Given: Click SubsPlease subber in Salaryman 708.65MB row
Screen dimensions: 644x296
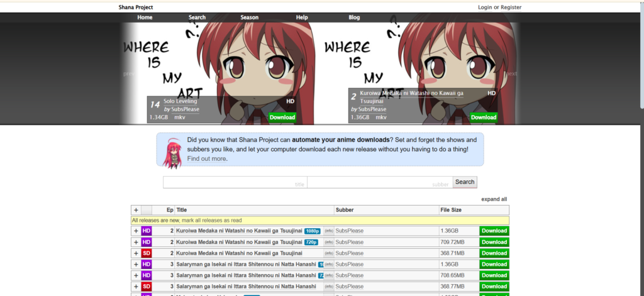Looking at the screenshot, I should click(x=350, y=275).
